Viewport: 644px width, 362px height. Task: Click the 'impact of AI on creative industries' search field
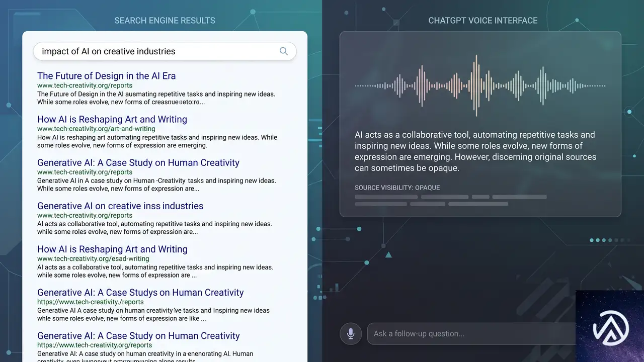pos(165,51)
